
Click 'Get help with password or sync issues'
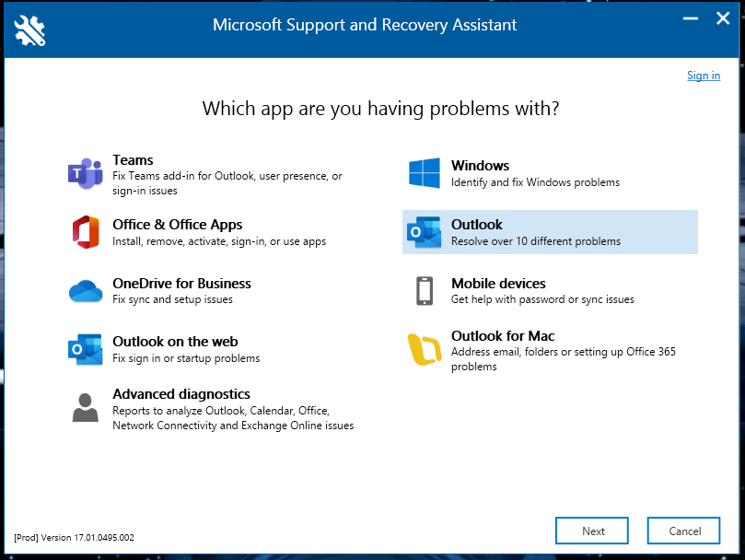[x=542, y=299]
